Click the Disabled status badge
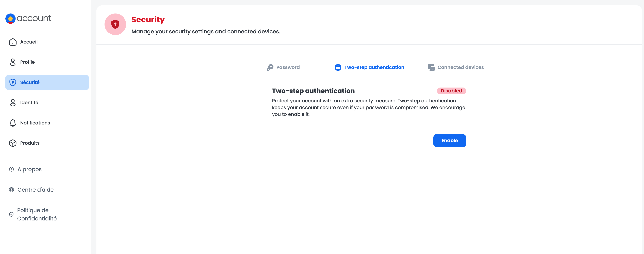The height and width of the screenshot is (254, 644). coord(451,91)
